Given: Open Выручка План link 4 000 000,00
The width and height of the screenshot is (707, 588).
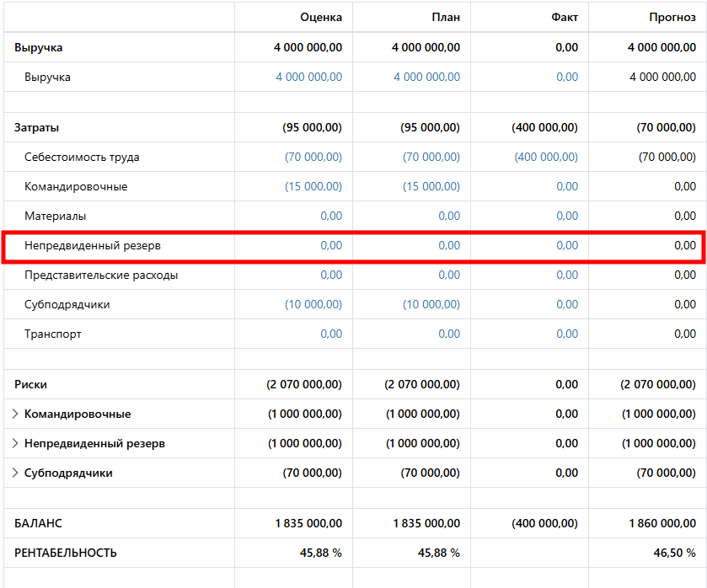Looking at the screenshot, I should tap(426, 78).
